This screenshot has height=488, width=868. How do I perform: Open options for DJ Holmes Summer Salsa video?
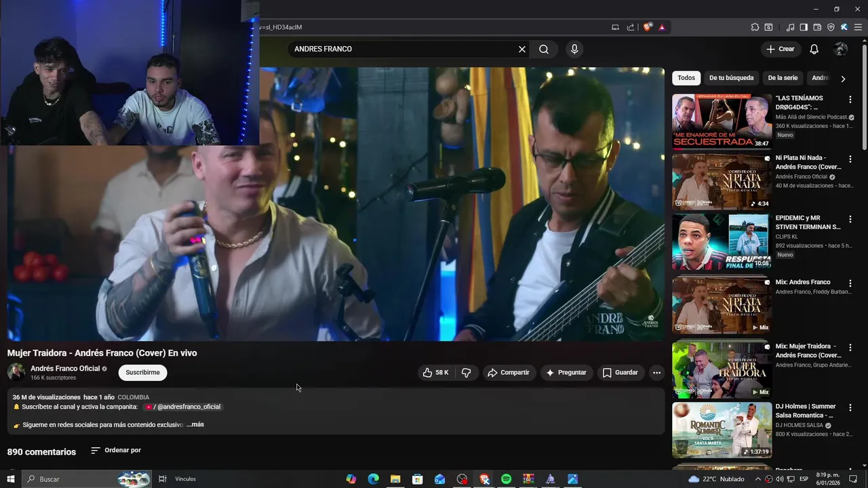(x=850, y=408)
